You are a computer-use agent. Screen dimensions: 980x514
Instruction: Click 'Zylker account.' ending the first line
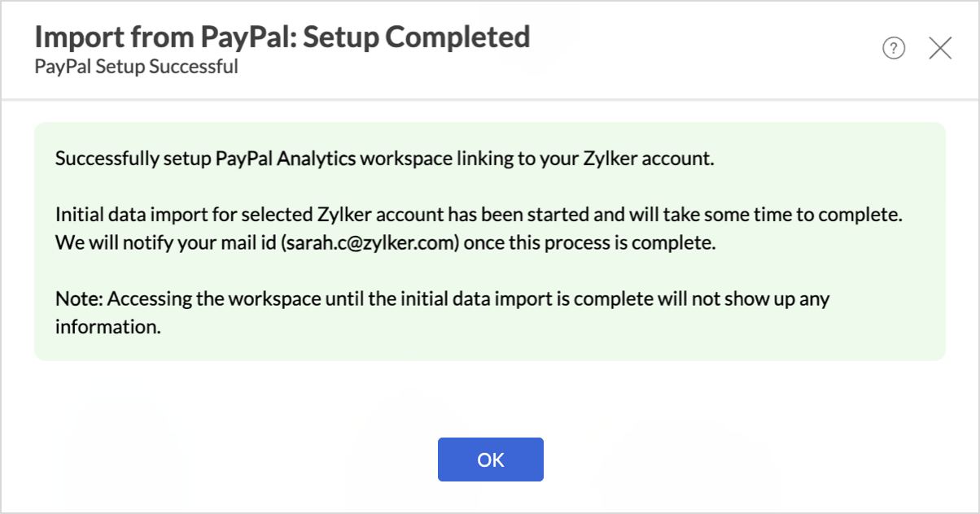pos(650,159)
